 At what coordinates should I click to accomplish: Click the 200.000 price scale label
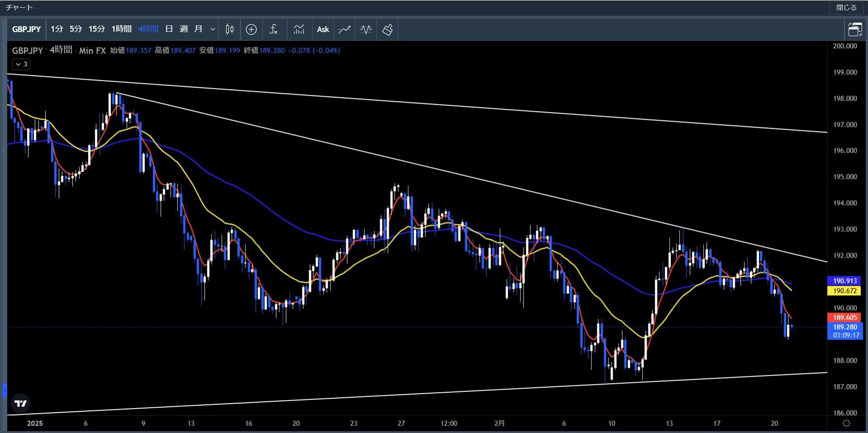point(844,46)
